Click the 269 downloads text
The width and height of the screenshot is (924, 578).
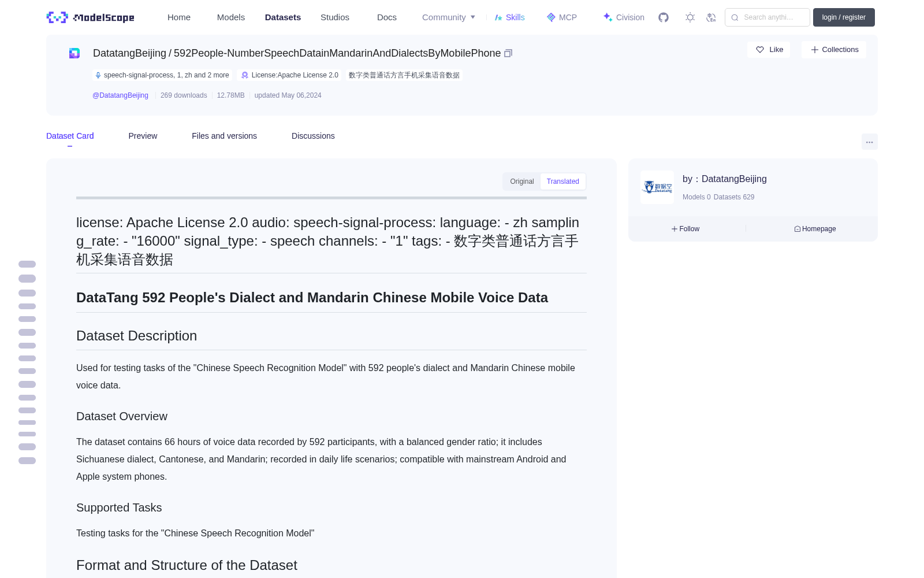184,95
